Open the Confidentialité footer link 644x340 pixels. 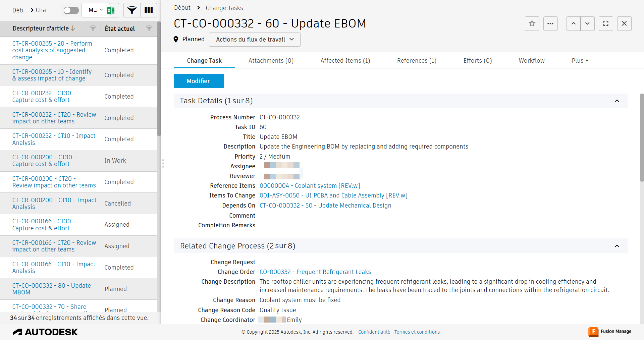click(374, 332)
